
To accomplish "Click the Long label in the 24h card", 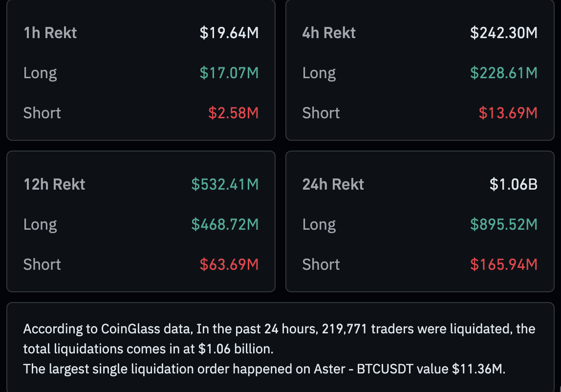I will 319,224.
